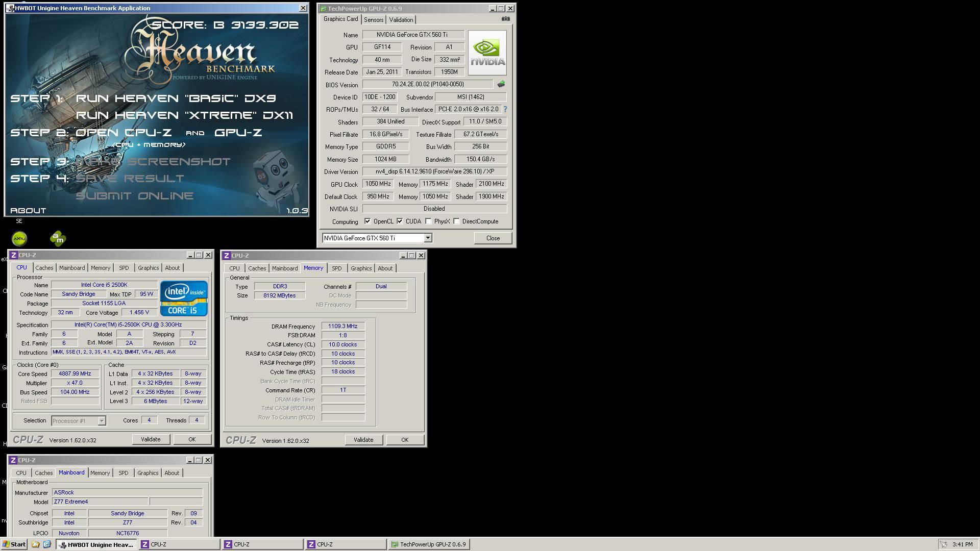Click the BIOS save chip icon in GPU-Z
The width and height of the screenshot is (980, 551).
pyautogui.click(x=501, y=84)
